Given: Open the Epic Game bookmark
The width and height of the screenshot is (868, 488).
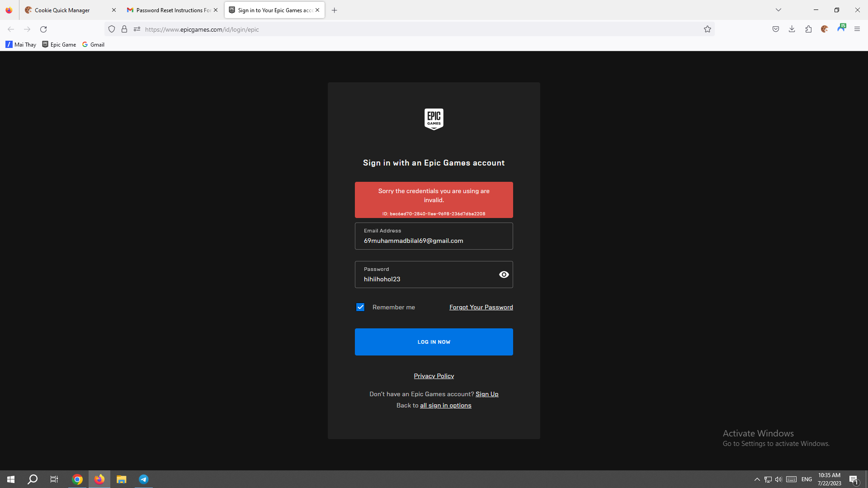Looking at the screenshot, I should point(59,44).
